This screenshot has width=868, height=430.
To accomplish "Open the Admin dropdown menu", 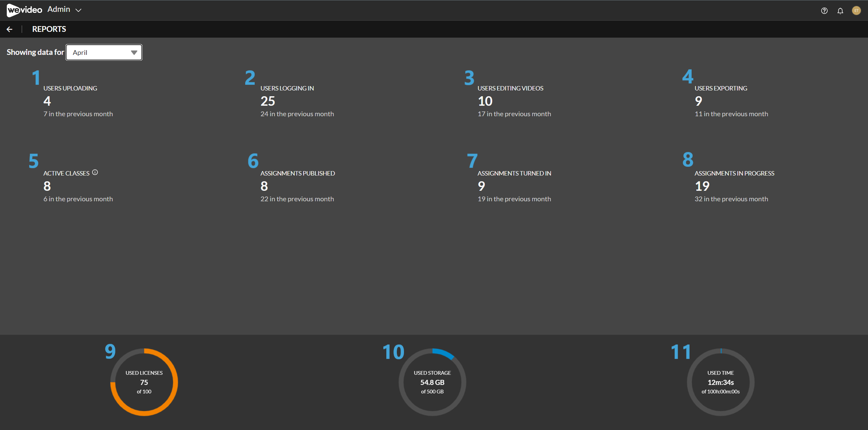I will tap(64, 9).
